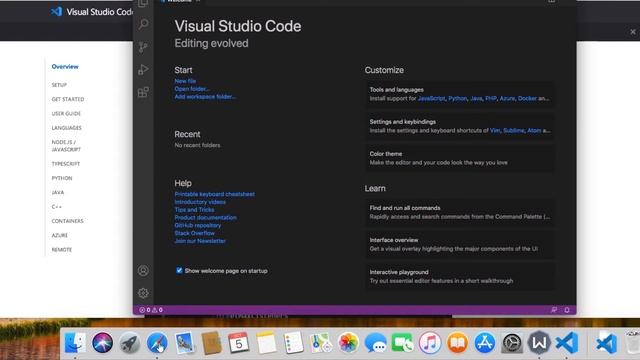Click the Visual Studio Code logo in browser
This screenshot has width=640, height=360.
(x=56, y=12)
